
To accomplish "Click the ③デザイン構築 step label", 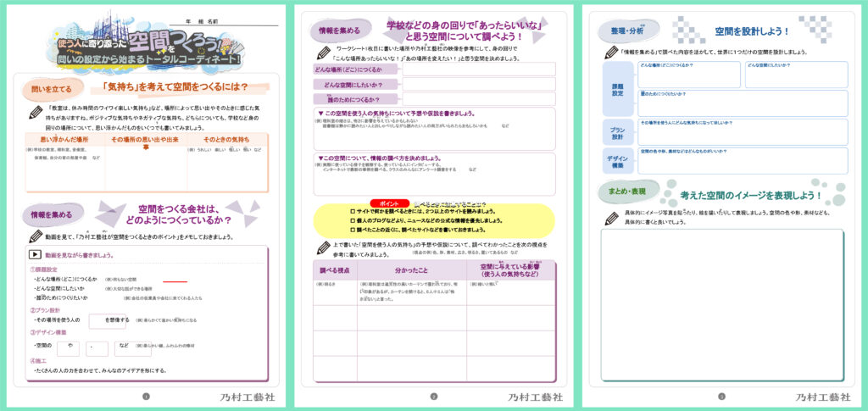I will [x=47, y=332].
